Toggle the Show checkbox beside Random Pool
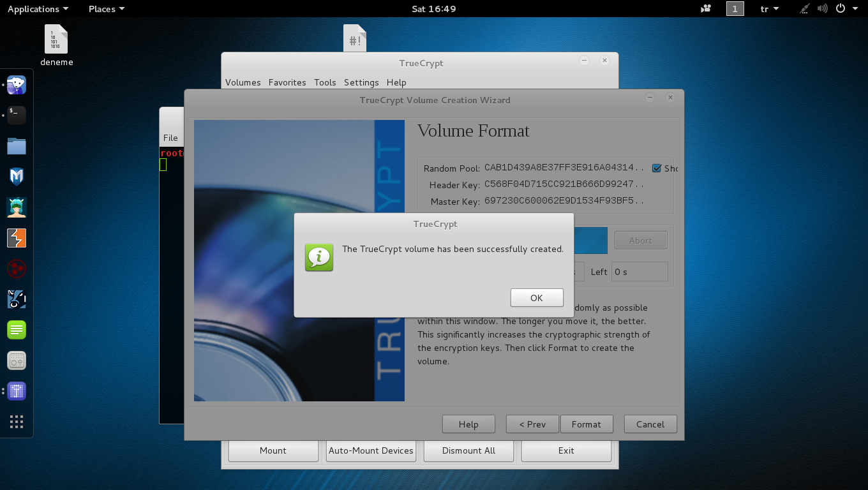This screenshot has height=490, width=868. coord(656,168)
